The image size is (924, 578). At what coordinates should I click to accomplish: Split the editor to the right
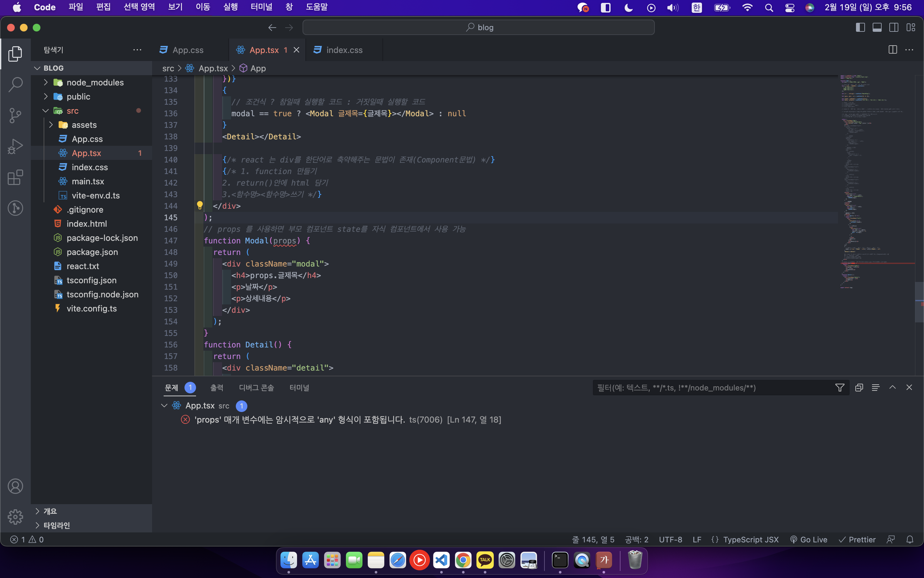[x=893, y=50]
